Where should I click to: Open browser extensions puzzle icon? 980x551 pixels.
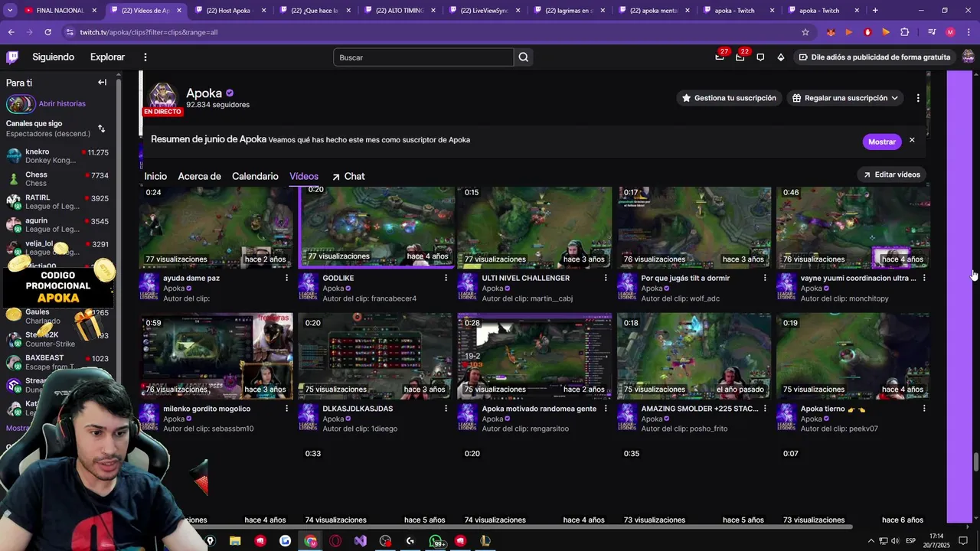pos(904,32)
